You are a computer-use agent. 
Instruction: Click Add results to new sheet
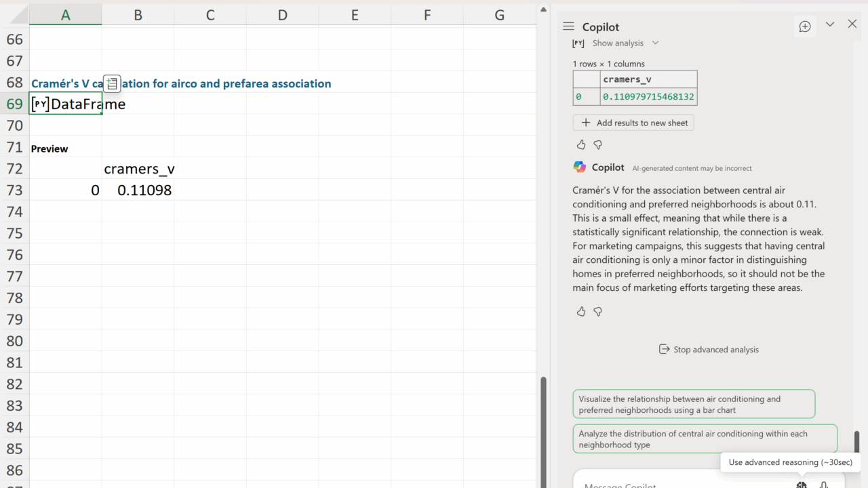point(633,123)
